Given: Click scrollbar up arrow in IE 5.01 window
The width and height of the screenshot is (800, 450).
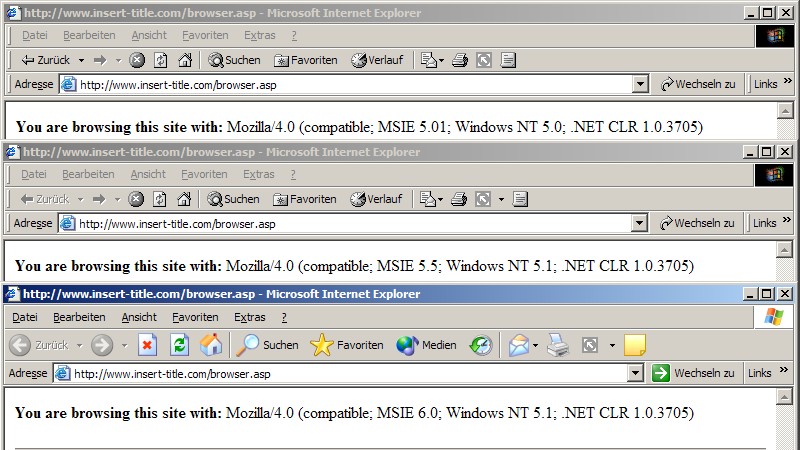Looking at the screenshot, I should (785, 111).
